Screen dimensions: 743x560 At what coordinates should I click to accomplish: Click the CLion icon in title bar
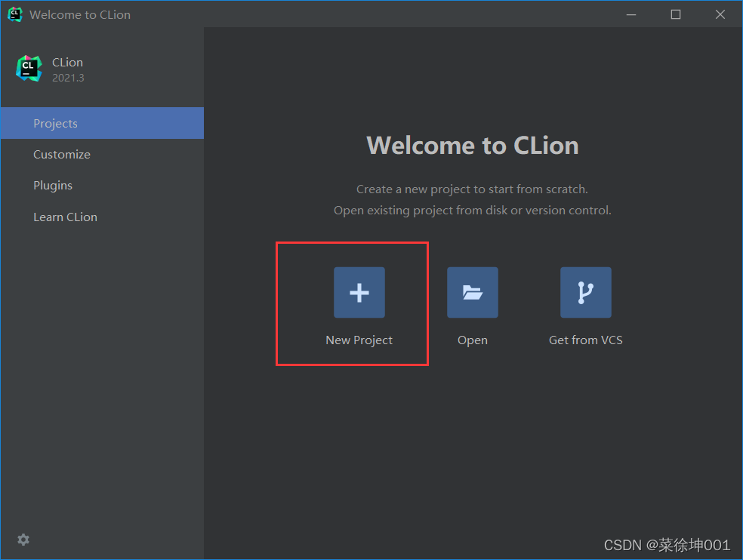[14, 14]
